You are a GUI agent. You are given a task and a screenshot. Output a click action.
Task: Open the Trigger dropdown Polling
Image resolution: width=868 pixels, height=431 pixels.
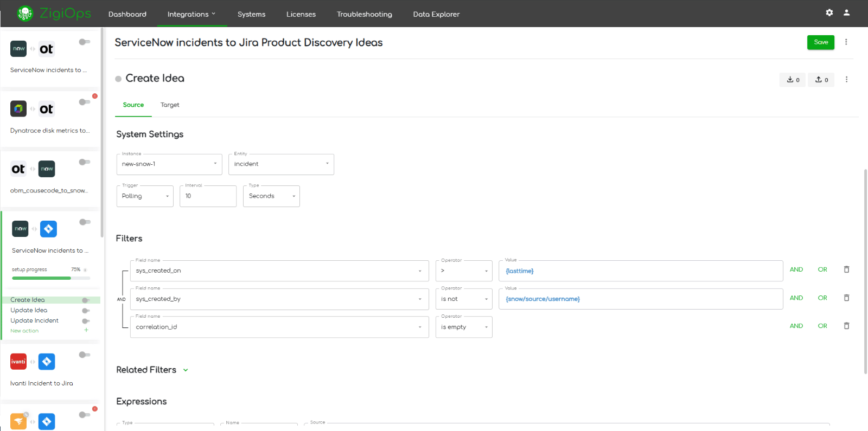[145, 196]
